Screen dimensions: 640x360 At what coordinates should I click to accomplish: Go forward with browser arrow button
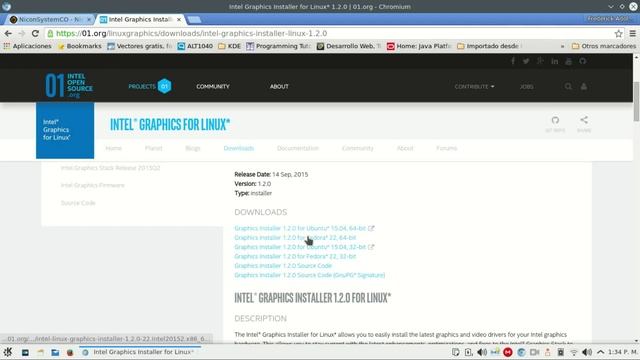coord(22,33)
